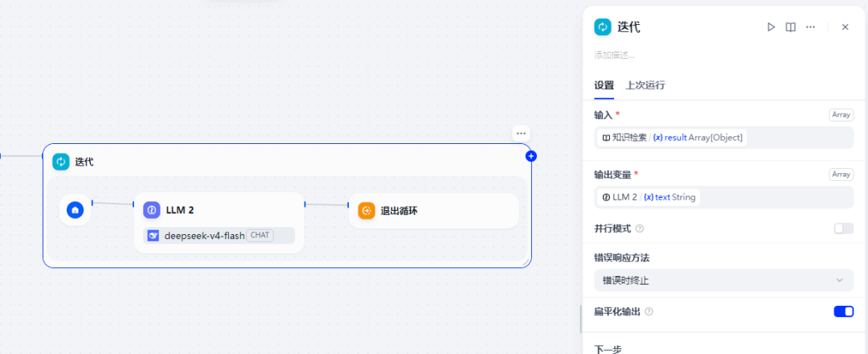Click the 迭代 label on the canvas node
This screenshot has width=868, height=354.
84,162
